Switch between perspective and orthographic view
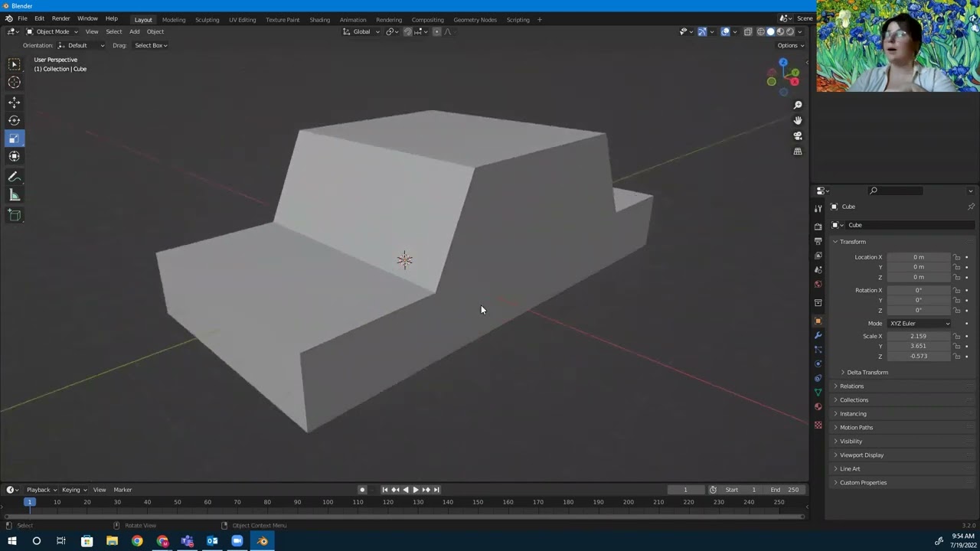The image size is (980, 551). click(x=797, y=152)
